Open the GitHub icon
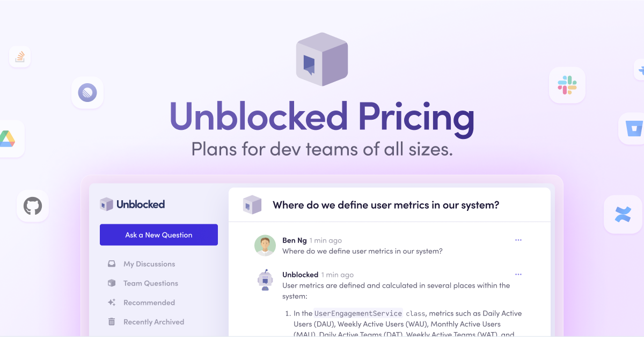The image size is (644, 337). click(x=32, y=206)
